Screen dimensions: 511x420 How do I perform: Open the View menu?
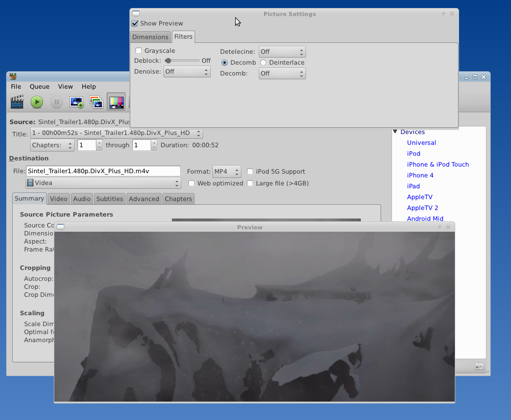click(x=66, y=87)
